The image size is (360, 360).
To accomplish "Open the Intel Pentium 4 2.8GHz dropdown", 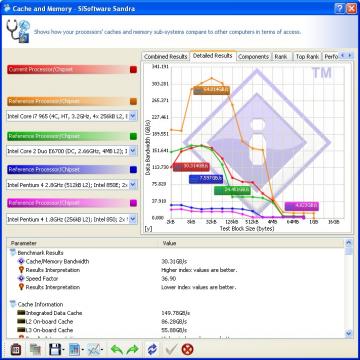I will [x=133, y=184].
